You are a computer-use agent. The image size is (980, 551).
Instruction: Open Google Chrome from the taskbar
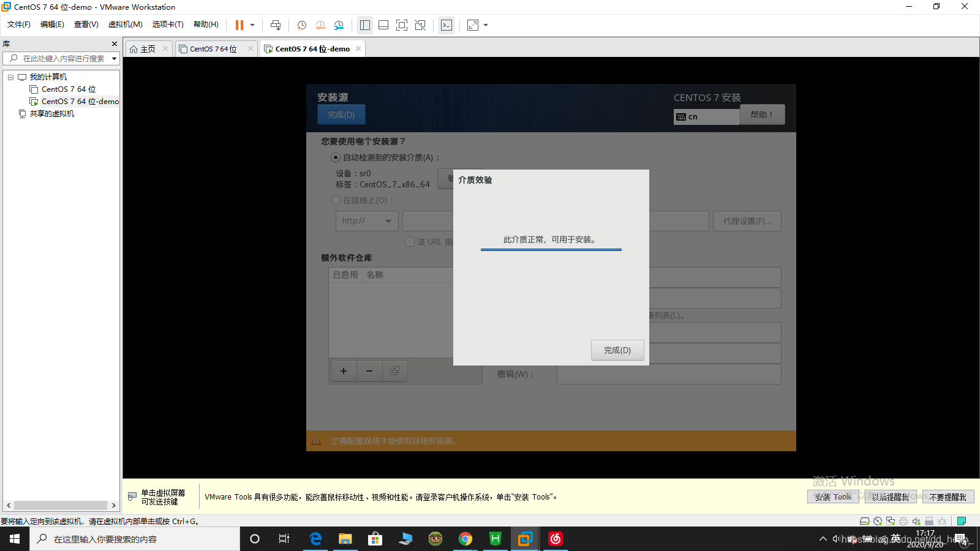pos(466,539)
